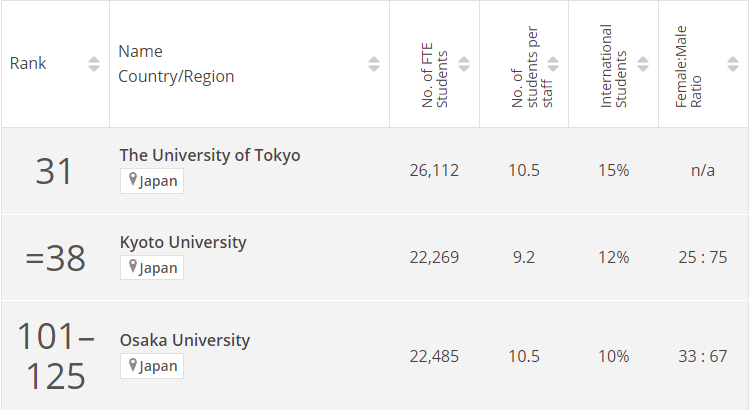
Task: Click the Name column sort arrows
Action: point(374,64)
